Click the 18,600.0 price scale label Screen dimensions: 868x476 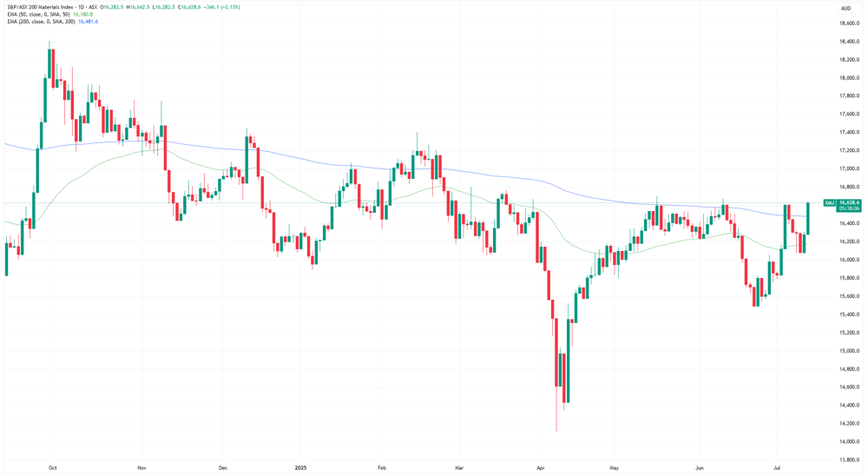[849, 23]
